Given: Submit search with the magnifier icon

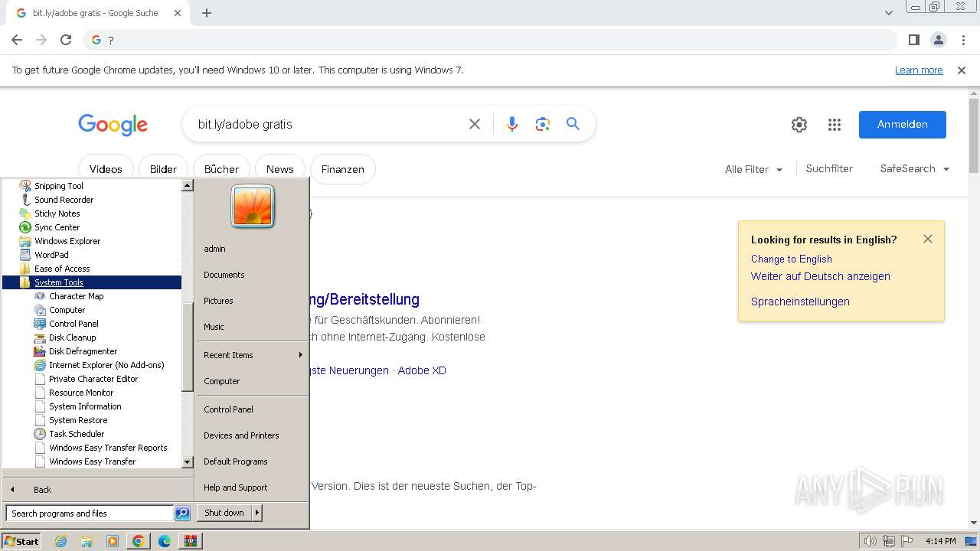Looking at the screenshot, I should tap(573, 124).
